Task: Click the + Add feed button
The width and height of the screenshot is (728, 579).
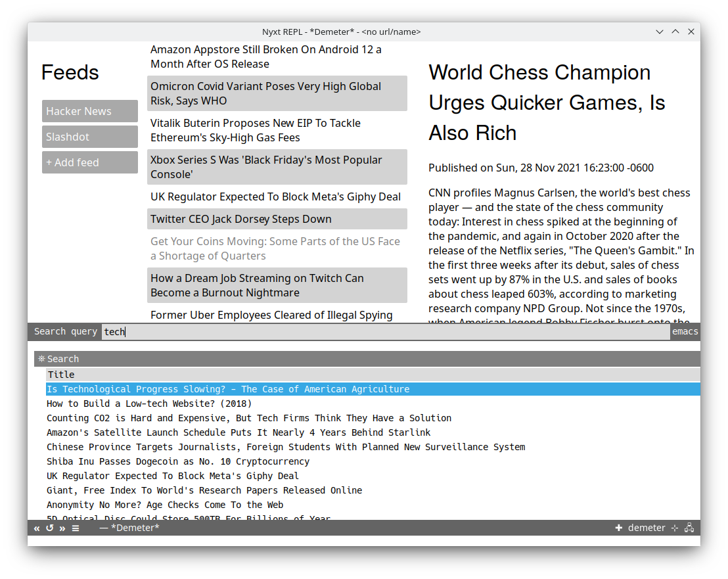Action: [90, 162]
